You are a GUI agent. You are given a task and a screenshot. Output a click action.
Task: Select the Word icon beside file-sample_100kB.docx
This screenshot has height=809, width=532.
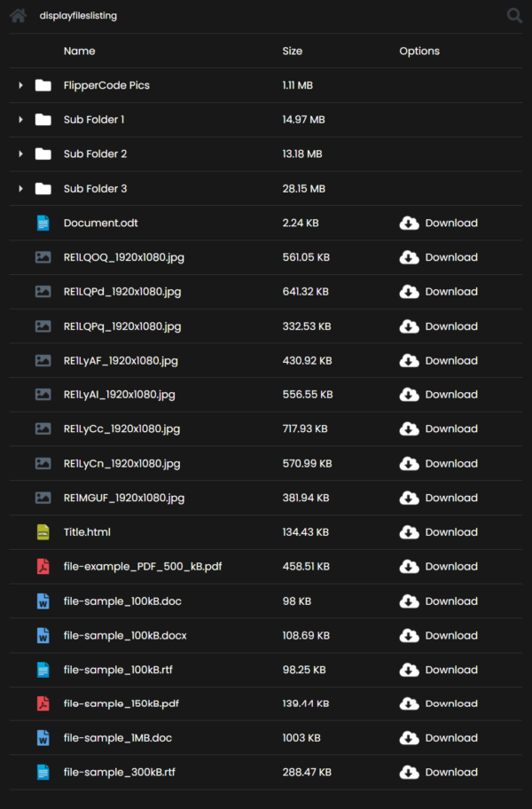(43, 635)
